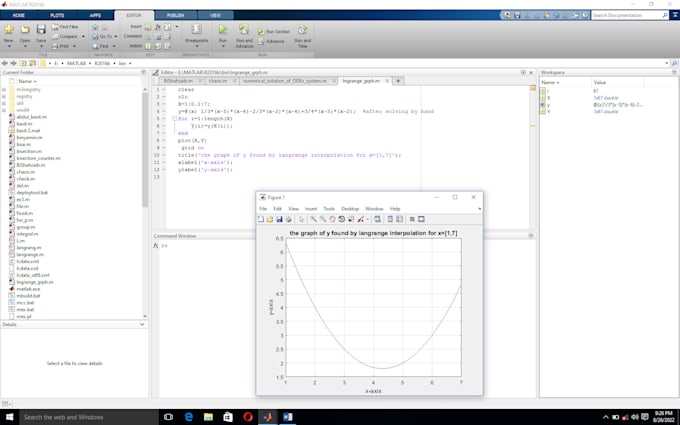Click the Insert fx function icon
The width and height of the screenshot is (680, 425).
point(158,27)
